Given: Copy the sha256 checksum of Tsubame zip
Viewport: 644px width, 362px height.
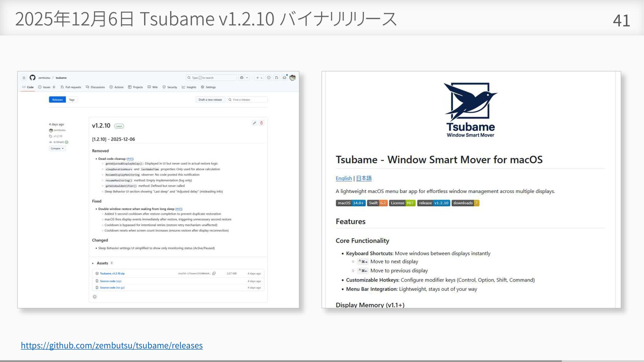Looking at the screenshot, I should (214, 274).
